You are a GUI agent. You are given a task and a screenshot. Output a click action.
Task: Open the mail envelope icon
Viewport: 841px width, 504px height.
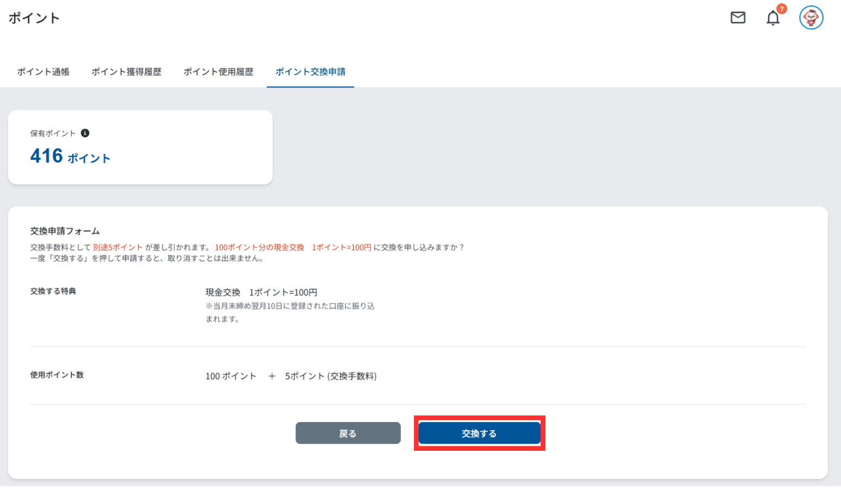point(738,18)
